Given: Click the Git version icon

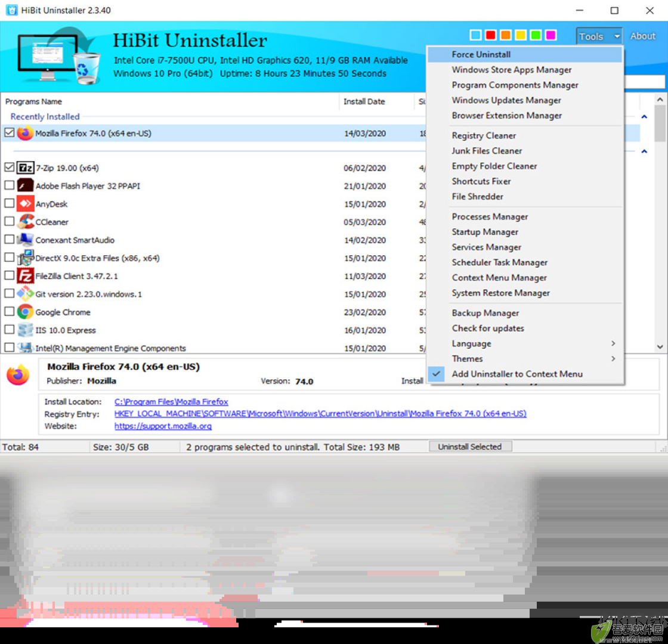Looking at the screenshot, I should click(x=25, y=293).
